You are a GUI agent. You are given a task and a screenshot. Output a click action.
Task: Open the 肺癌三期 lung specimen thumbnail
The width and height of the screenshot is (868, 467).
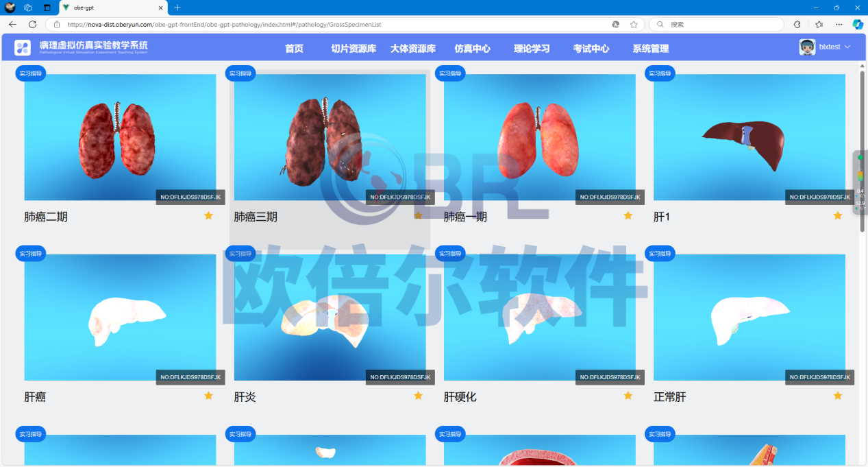(x=330, y=137)
